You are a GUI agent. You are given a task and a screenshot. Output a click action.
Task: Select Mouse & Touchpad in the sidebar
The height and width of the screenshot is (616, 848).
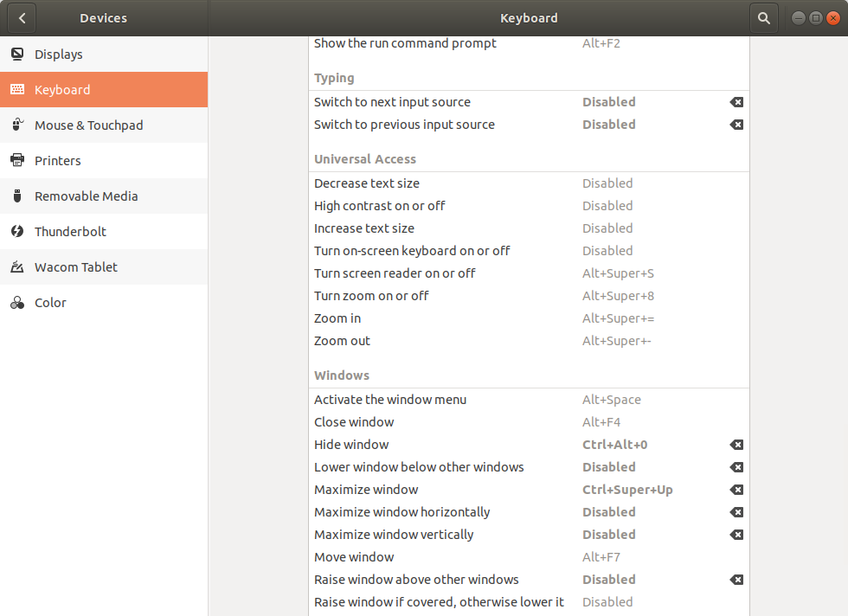click(x=104, y=125)
